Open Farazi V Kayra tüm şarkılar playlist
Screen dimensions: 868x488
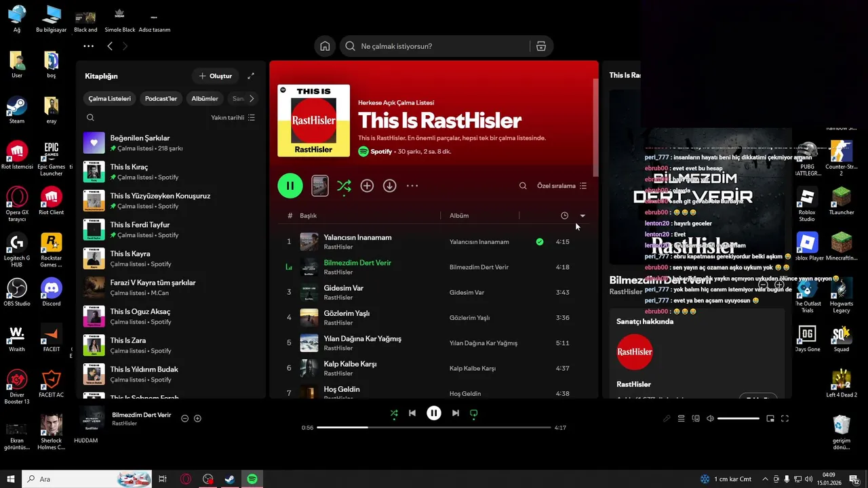point(170,287)
